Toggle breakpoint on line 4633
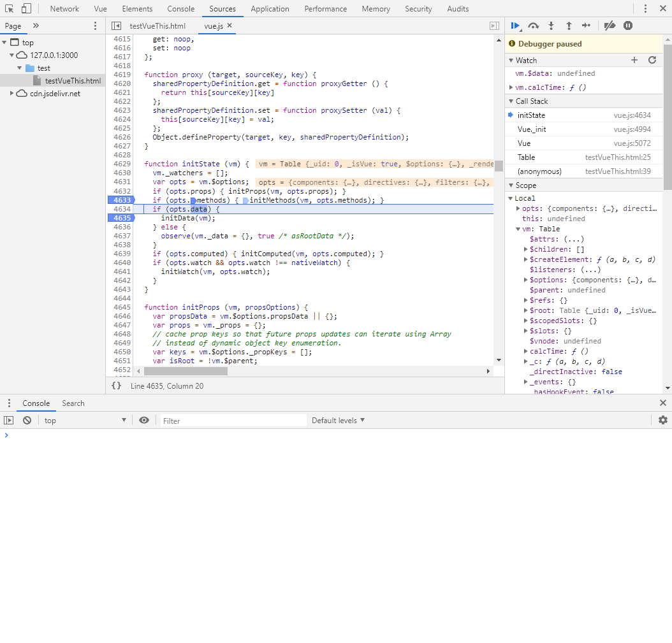Screen dimensions: 672x643 (x=122, y=200)
